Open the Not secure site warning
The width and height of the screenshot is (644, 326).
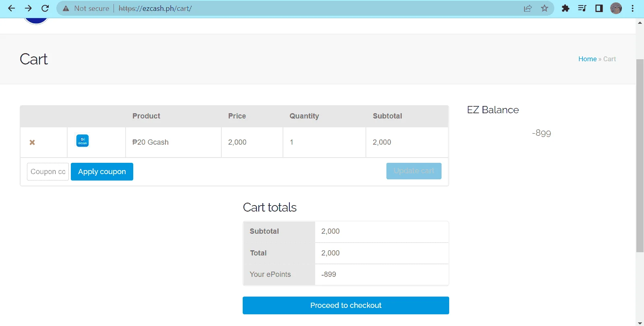pos(86,8)
